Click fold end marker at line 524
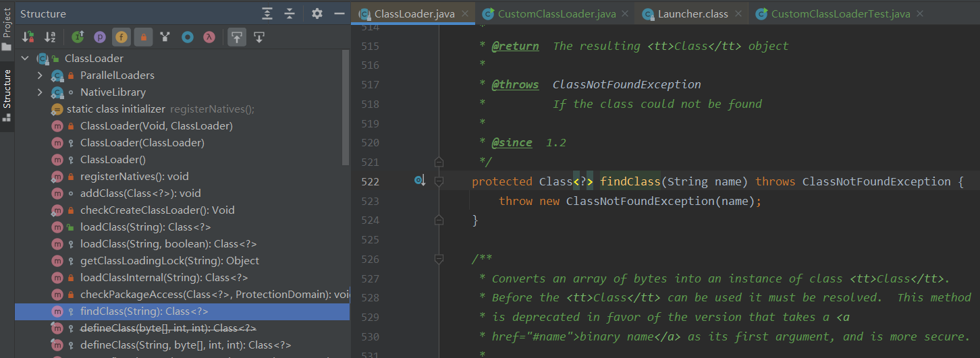The height and width of the screenshot is (358, 980). click(439, 220)
